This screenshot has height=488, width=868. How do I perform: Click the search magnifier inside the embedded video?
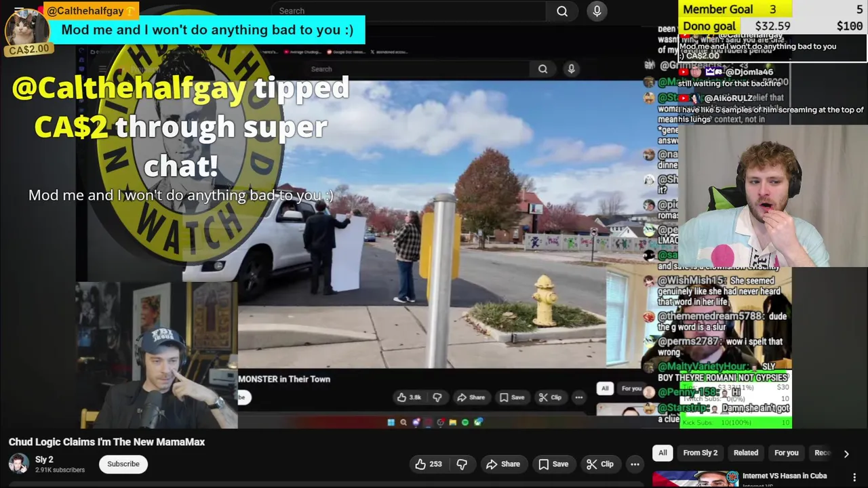click(542, 69)
